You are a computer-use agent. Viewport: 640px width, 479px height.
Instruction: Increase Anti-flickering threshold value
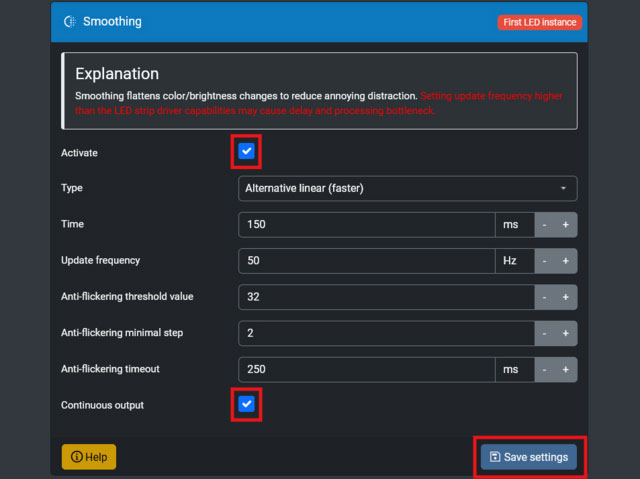click(x=566, y=297)
